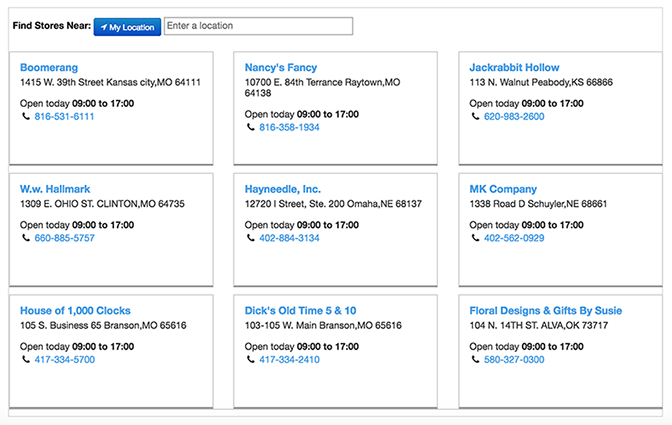Viewport: 672px width, 425px height.
Task: Click address 10700 E. 84th Terrance Raytown
Action: tap(322, 87)
